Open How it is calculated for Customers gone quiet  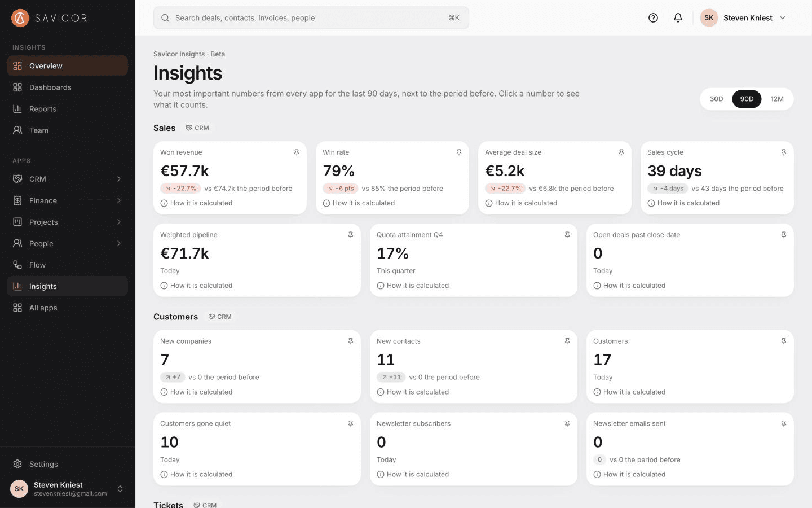click(x=196, y=475)
